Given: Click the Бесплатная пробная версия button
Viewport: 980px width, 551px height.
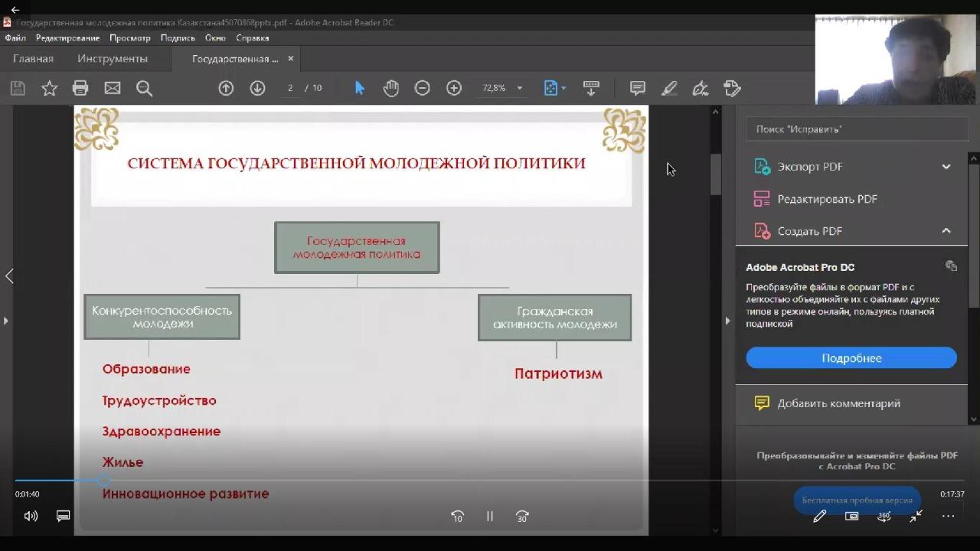Looking at the screenshot, I should tap(857, 500).
